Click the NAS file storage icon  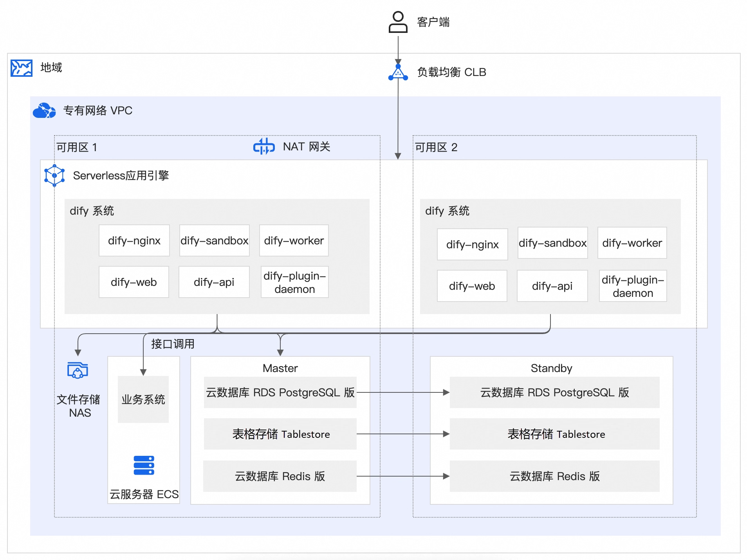coord(78,370)
